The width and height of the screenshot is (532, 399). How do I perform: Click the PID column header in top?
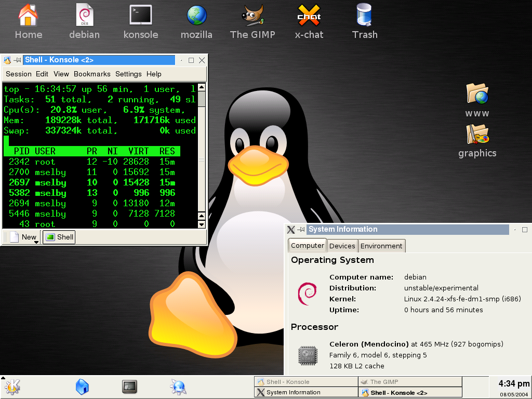tap(21, 151)
